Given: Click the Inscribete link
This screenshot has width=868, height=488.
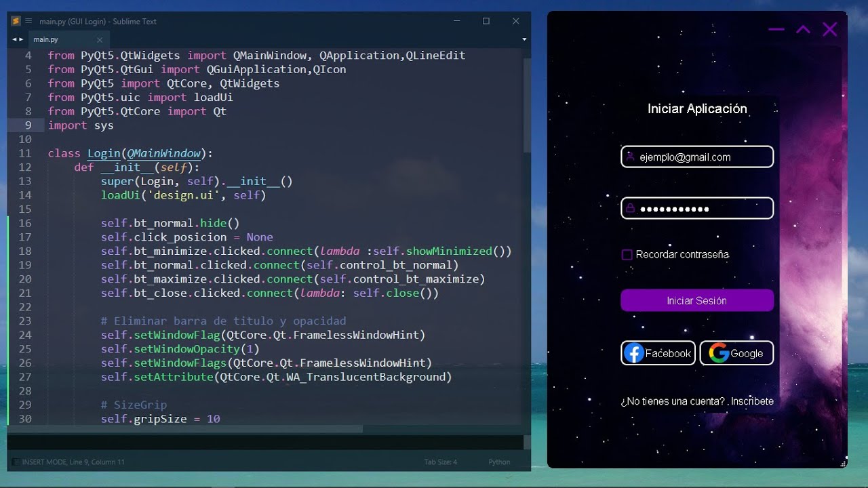Looking at the screenshot, I should coord(752,401).
